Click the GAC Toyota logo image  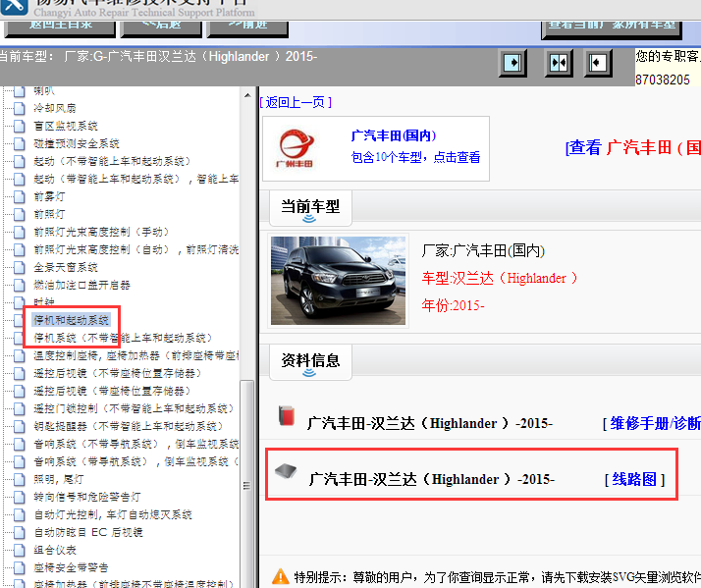coord(295,148)
